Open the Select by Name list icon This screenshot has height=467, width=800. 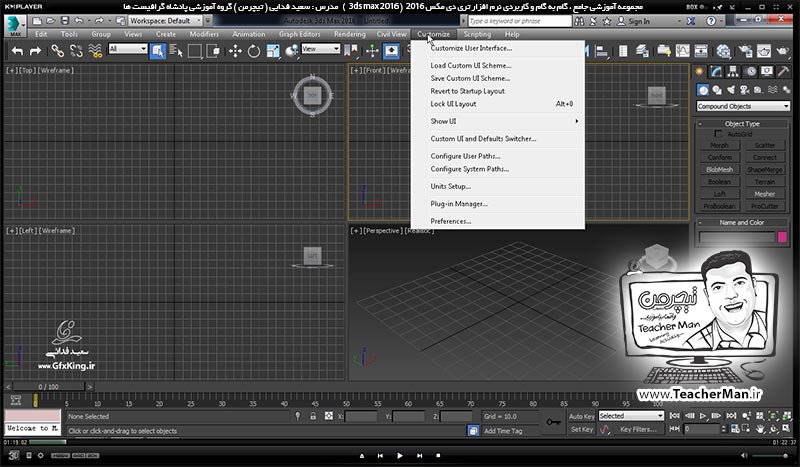tap(176, 51)
